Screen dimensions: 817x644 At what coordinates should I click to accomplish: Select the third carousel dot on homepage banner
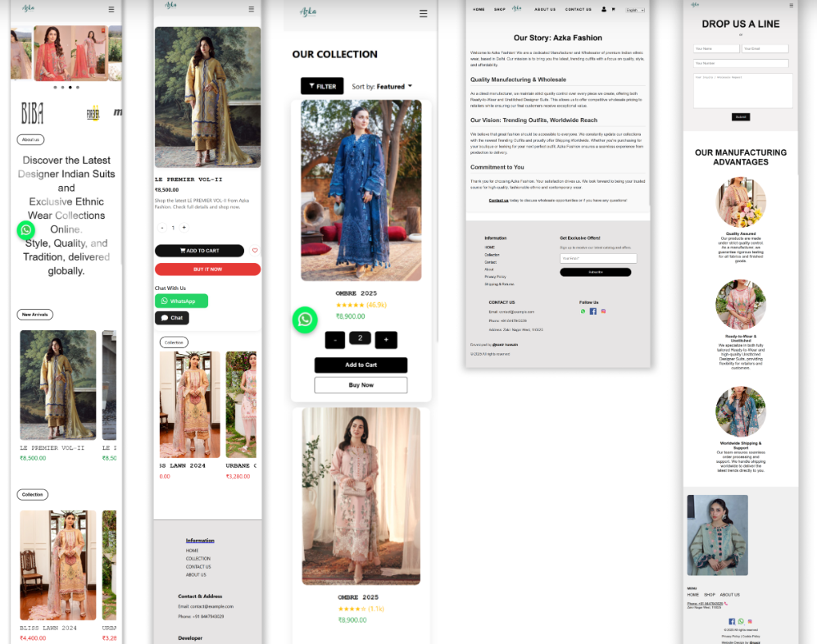coord(70,87)
